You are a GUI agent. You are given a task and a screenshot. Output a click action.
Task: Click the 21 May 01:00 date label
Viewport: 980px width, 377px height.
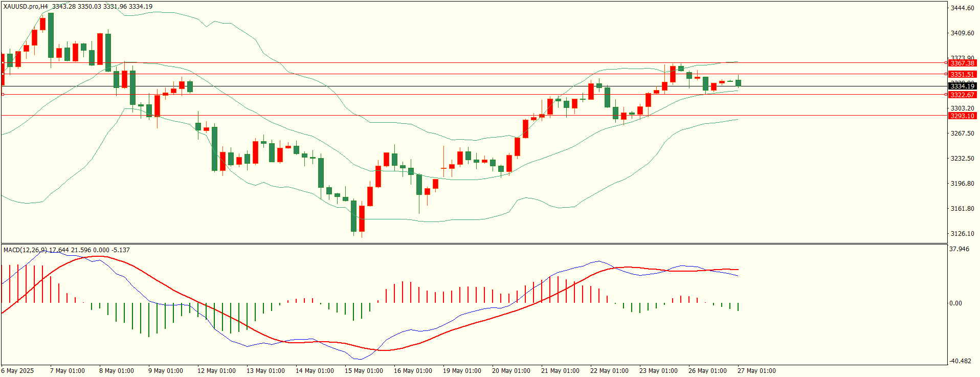click(560, 371)
